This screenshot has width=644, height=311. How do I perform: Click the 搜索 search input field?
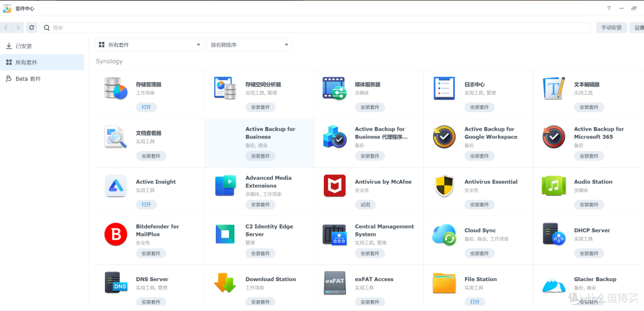316,27
